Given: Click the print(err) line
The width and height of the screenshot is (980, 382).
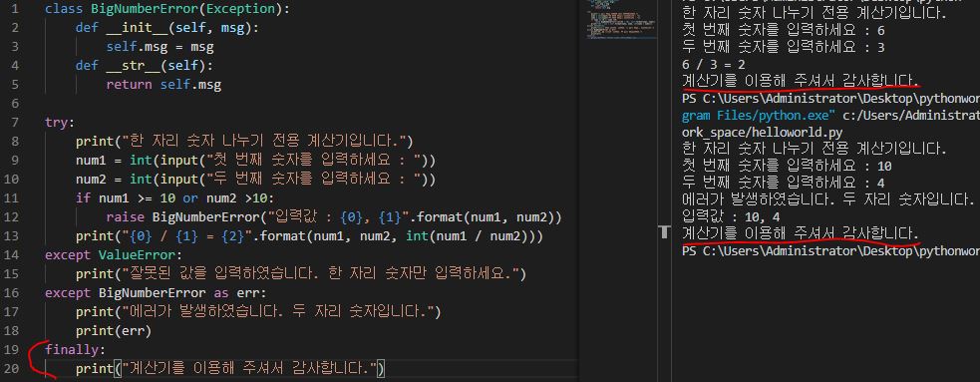Looking at the screenshot, I should 114,331.
